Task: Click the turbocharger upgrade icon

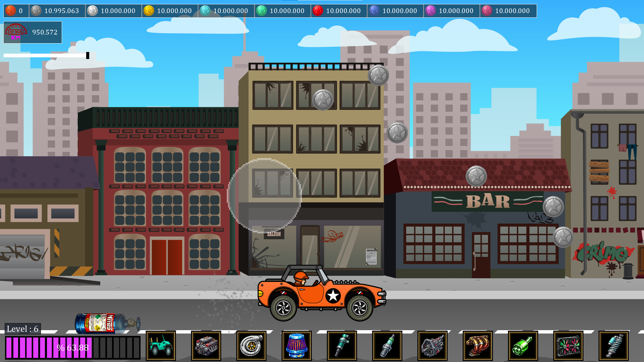Action: [x=251, y=346]
